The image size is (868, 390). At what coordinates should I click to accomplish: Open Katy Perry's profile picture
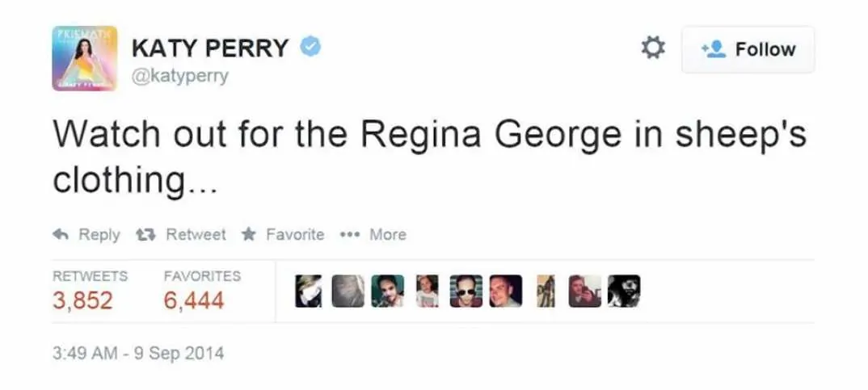[85, 58]
